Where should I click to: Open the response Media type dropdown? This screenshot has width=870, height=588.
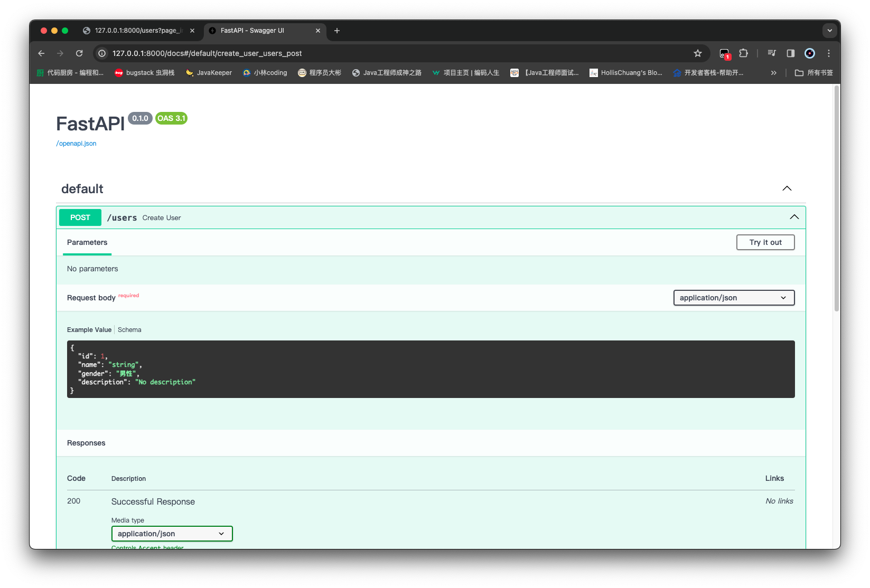pyautogui.click(x=172, y=534)
